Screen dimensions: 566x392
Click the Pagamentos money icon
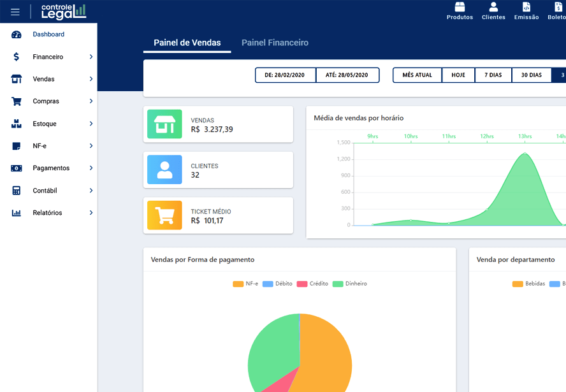tap(16, 168)
